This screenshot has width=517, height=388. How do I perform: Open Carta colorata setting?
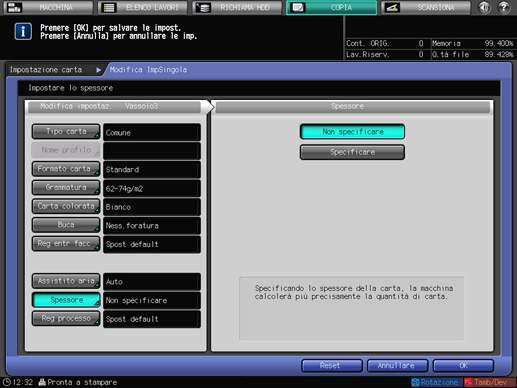66,206
